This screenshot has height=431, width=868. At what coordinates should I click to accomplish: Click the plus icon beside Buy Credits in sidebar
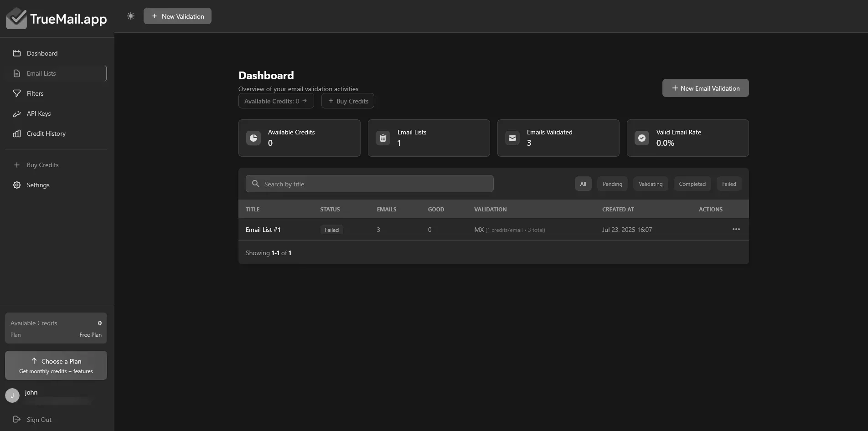pyautogui.click(x=17, y=165)
